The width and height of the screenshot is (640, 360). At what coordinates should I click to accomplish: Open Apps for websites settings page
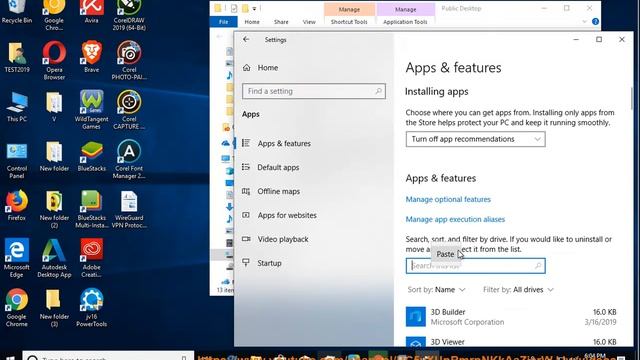287,215
